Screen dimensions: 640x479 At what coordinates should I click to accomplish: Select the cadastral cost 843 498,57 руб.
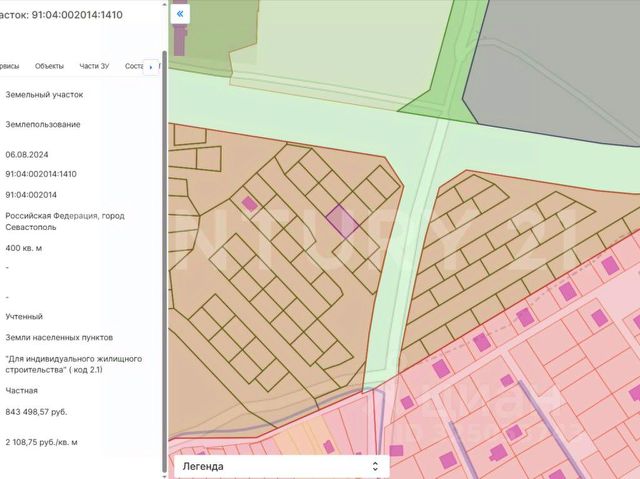[x=36, y=412]
